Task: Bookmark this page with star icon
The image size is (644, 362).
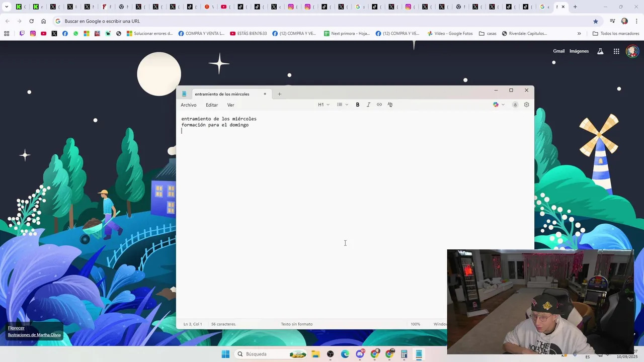Action: click(596, 21)
